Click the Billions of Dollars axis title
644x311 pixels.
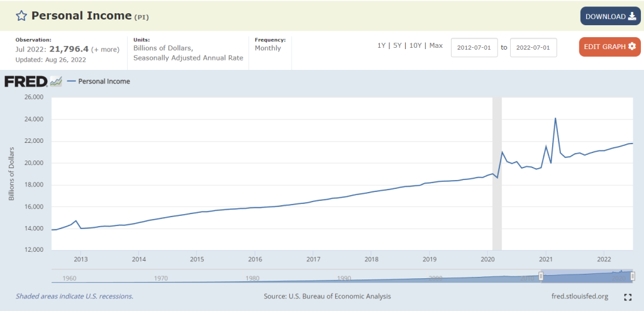[11, 174]
